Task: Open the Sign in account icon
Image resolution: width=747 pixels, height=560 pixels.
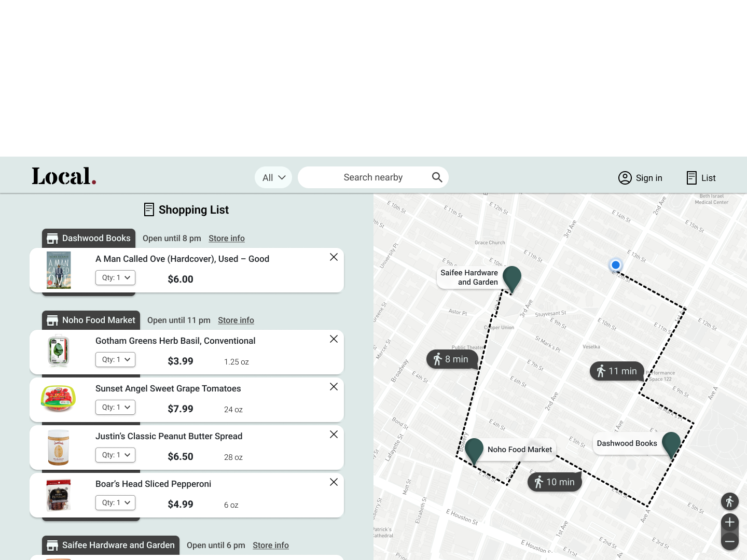Action: point(625,178)
